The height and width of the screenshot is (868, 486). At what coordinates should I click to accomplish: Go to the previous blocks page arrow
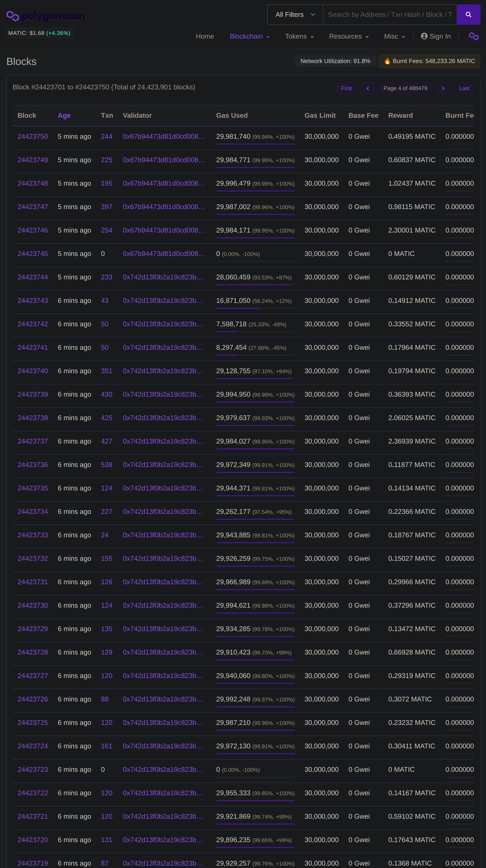point(368,88)
